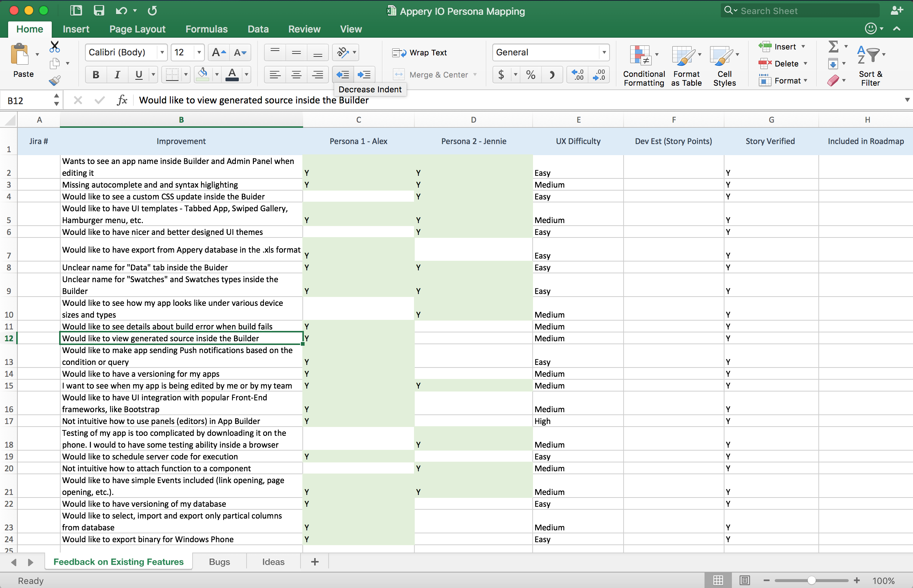Open the Calibri (Body) font dropdown
913x588 pixels.
pyautogui.click(x=162, y=52)
